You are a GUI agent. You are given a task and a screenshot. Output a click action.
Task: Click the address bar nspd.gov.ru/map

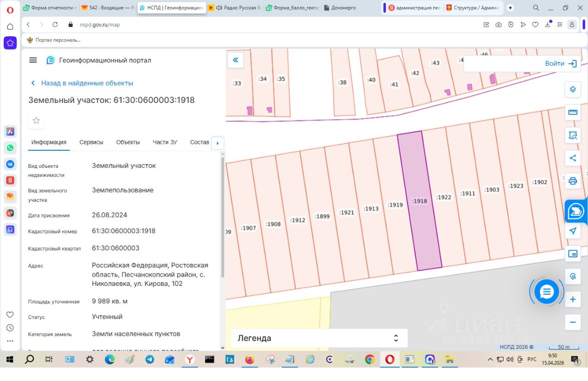click(100, 25)
